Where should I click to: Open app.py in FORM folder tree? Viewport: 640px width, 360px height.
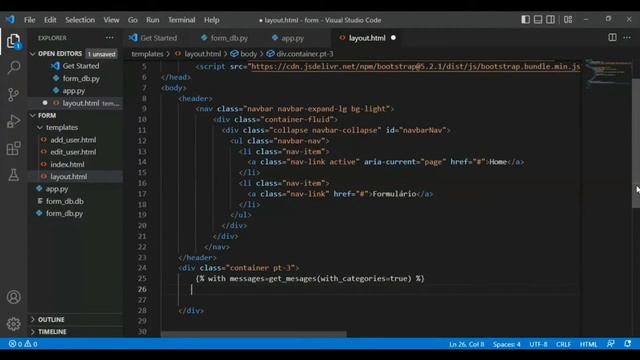tap(57, 189)
